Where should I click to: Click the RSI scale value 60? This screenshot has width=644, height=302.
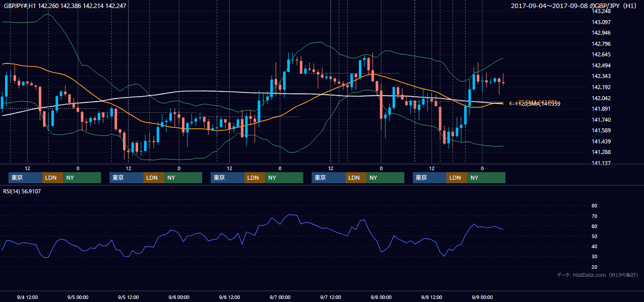[594, 226]
